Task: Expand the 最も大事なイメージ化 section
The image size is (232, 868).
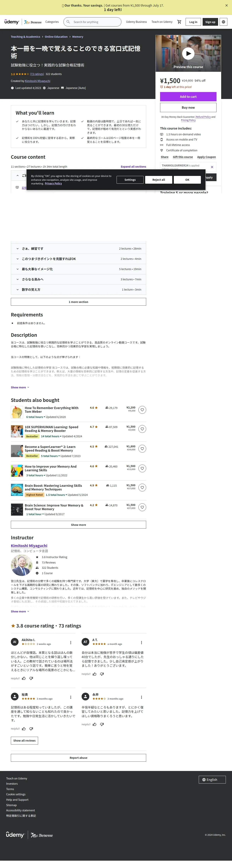Action: coord(78,269)
